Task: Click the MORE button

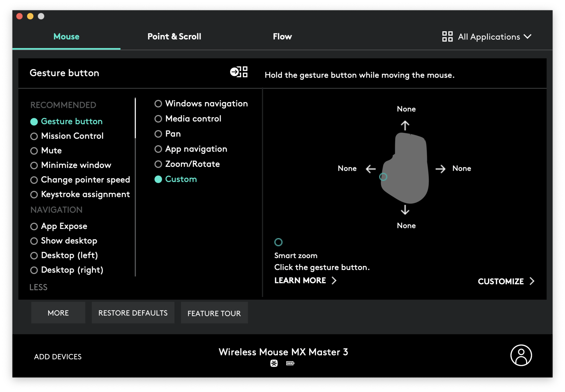Action: [x=58, y=313]
